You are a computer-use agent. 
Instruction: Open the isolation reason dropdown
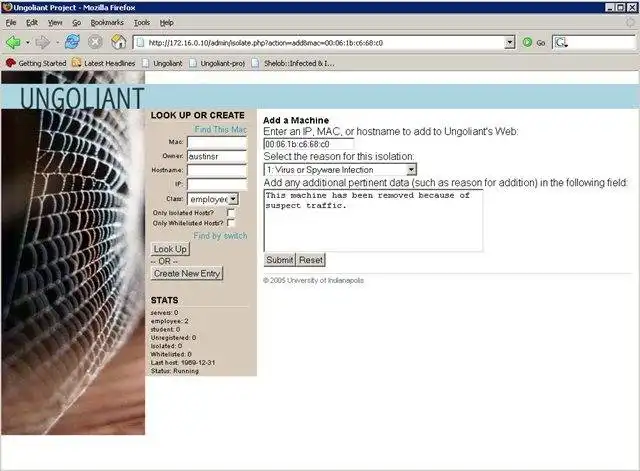point(340,169)
